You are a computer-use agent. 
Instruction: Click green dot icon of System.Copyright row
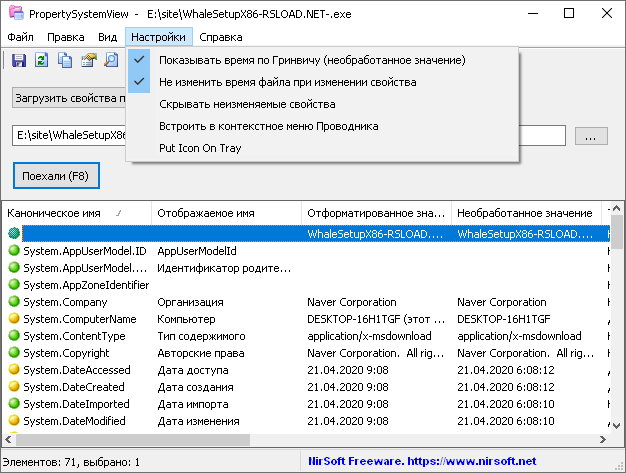tap(14, 352)
